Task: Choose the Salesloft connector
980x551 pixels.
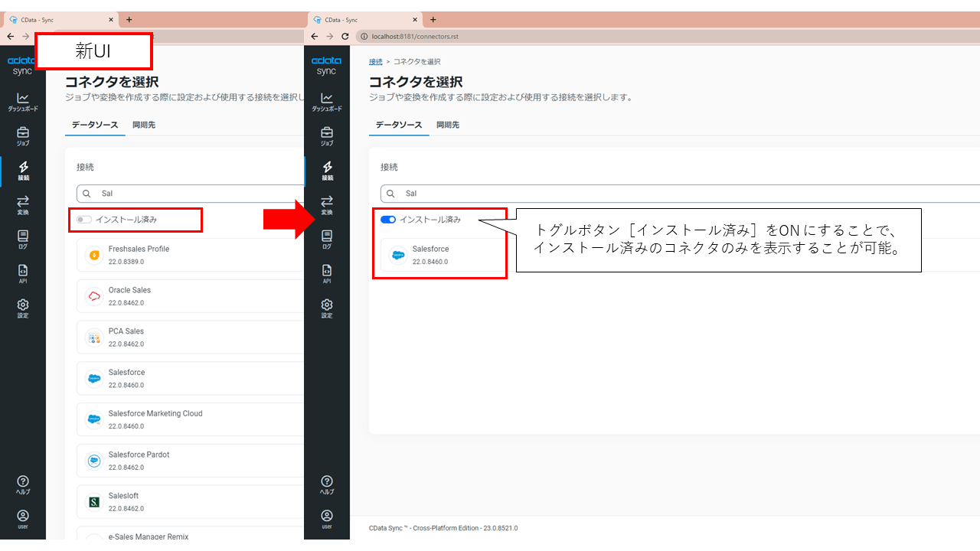Action: (191, 502)
